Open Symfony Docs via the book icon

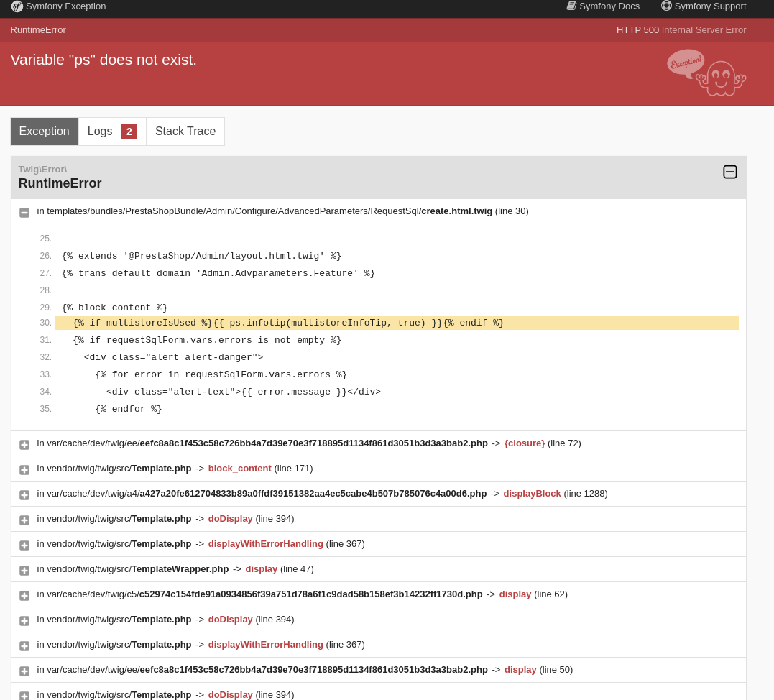point(571,6)
